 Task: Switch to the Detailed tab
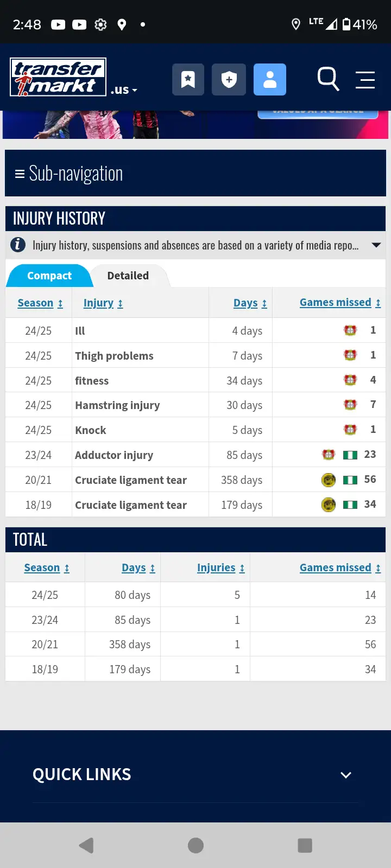128,276
